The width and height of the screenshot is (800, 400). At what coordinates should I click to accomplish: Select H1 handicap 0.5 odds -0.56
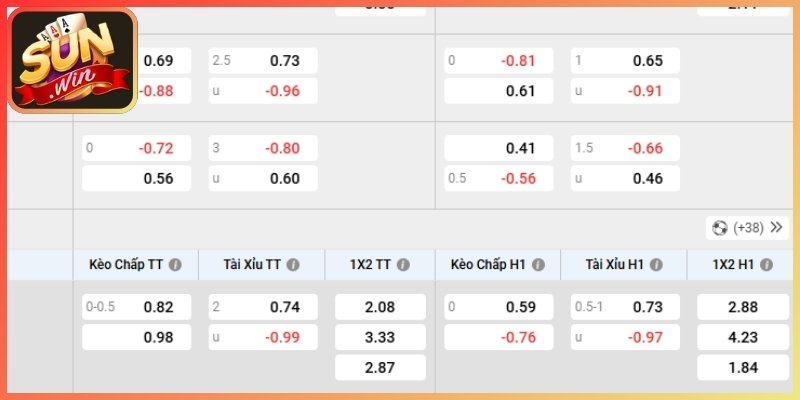[498, 179]
